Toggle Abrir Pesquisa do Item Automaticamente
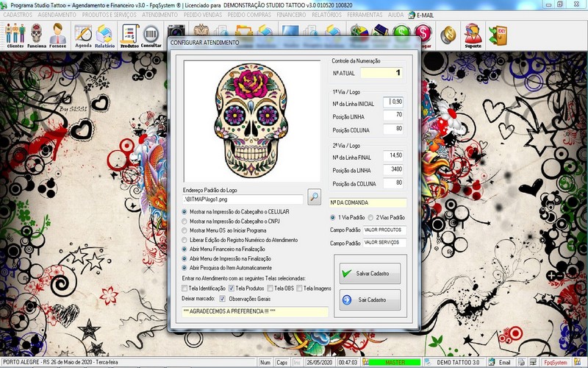The width and height of the screenshot is (588, 368). pos(184,268)
